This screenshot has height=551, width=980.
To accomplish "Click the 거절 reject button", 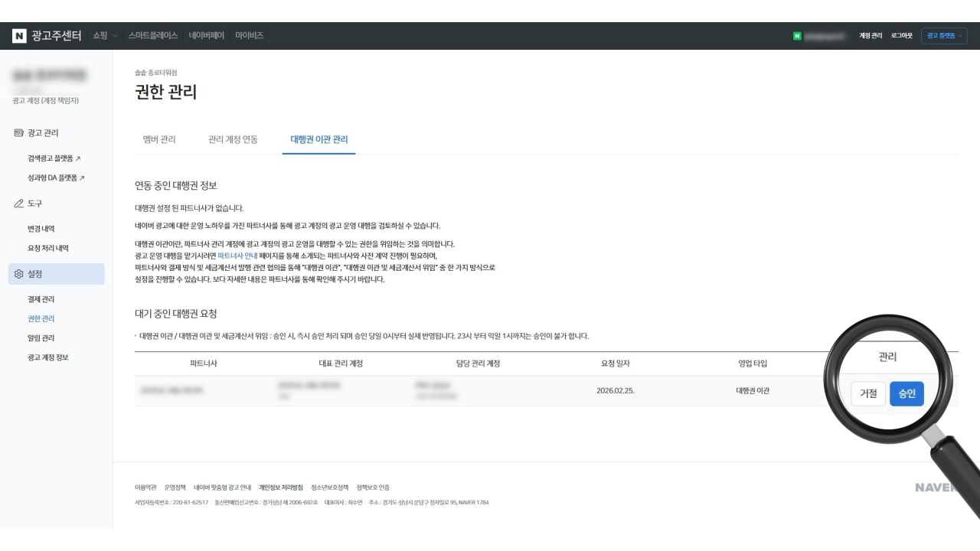I will (868, 393).
